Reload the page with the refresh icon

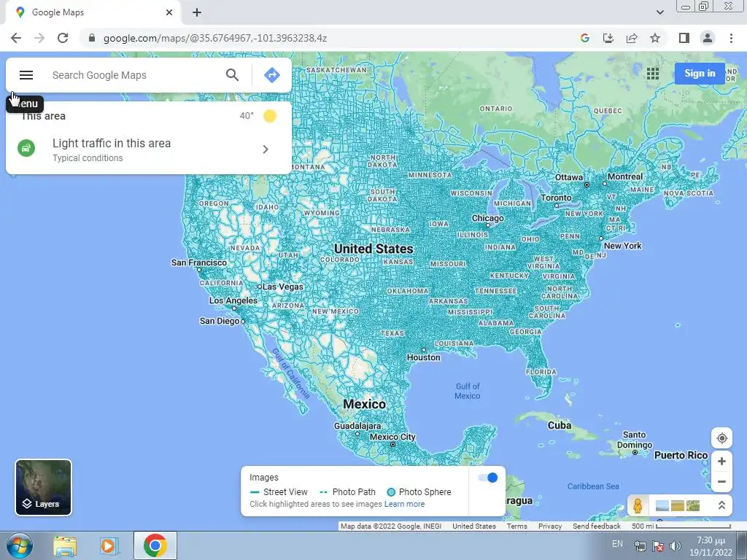[x=63, y=38]
